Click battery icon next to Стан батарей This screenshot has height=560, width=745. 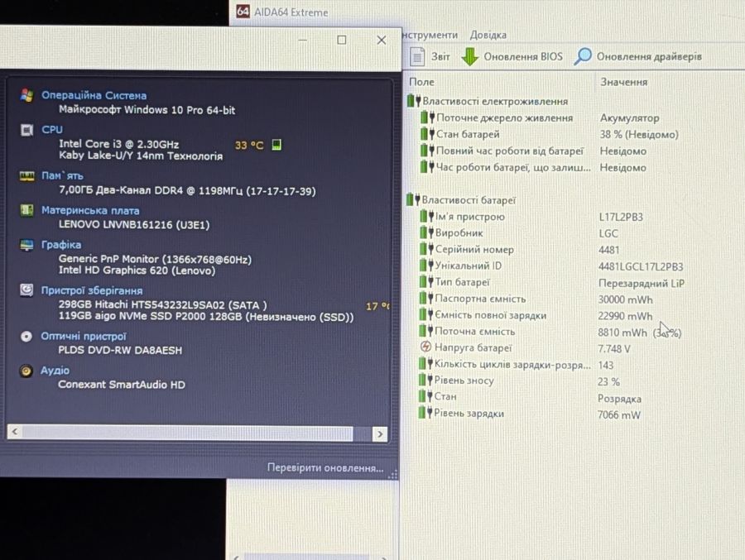click(x=428, y=134)
